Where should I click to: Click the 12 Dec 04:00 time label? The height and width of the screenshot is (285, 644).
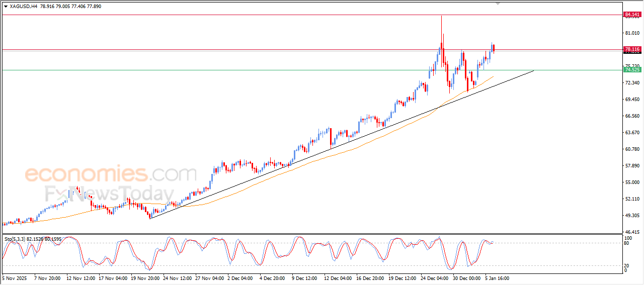[x=338, y=277]
